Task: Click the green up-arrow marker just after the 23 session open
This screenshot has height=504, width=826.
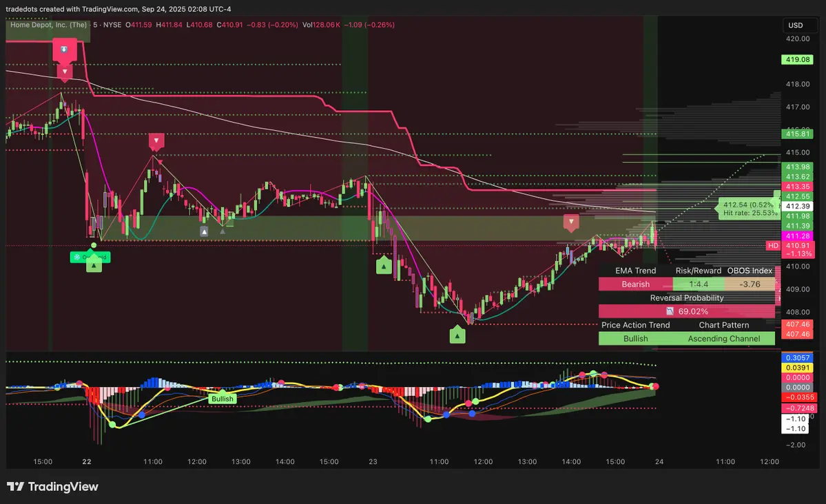Action: (x=384, y=266)
